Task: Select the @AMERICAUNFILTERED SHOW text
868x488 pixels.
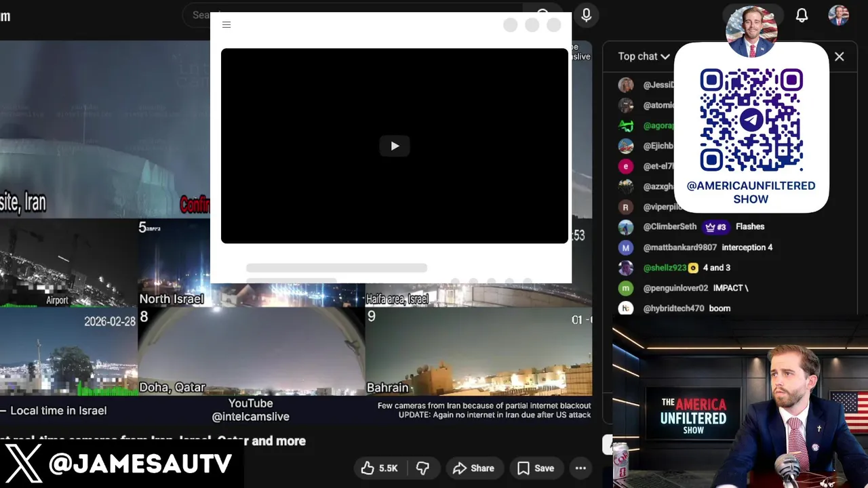Action: [x=751, y=192]
